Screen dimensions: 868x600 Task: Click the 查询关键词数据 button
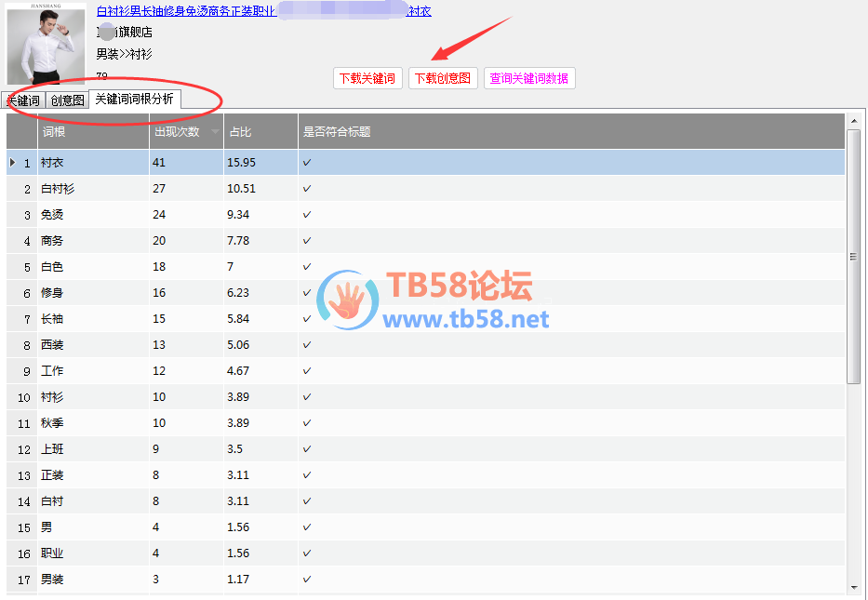(x=529, y=78)
